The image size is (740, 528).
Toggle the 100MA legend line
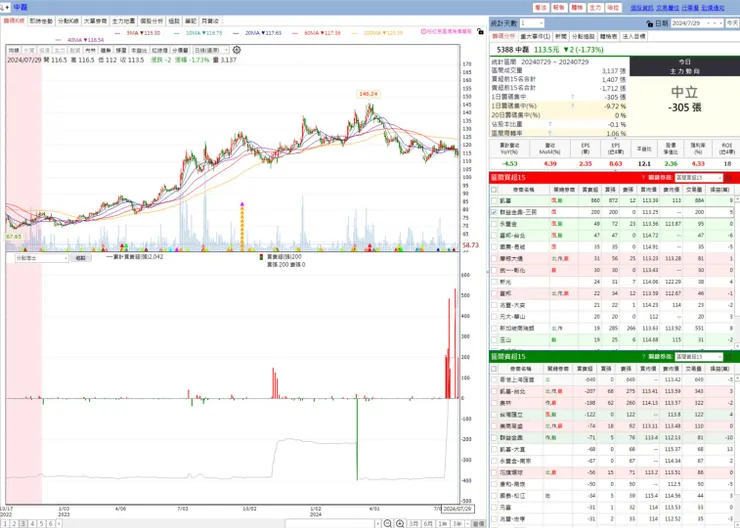pos(377,33)
